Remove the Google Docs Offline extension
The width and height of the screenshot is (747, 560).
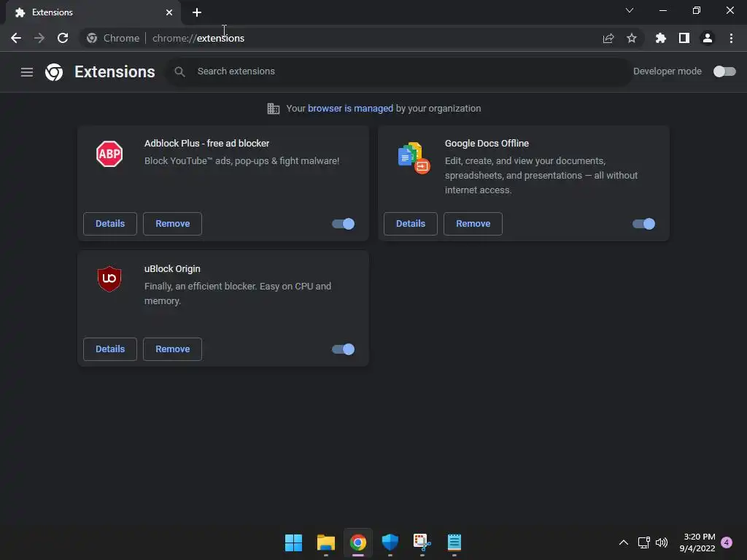pyautogui.click(x=473, y=224)
